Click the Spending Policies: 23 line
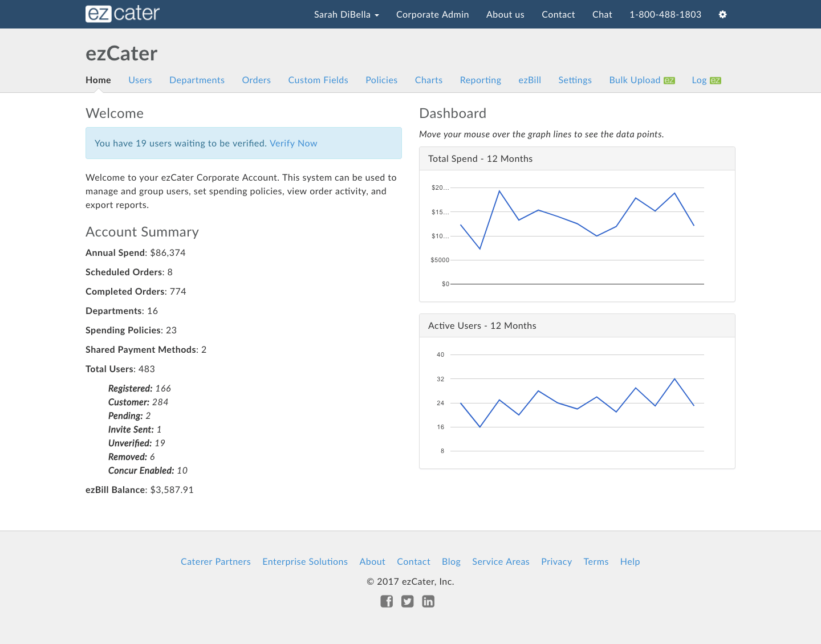821x644 pixels. (131, 331)
